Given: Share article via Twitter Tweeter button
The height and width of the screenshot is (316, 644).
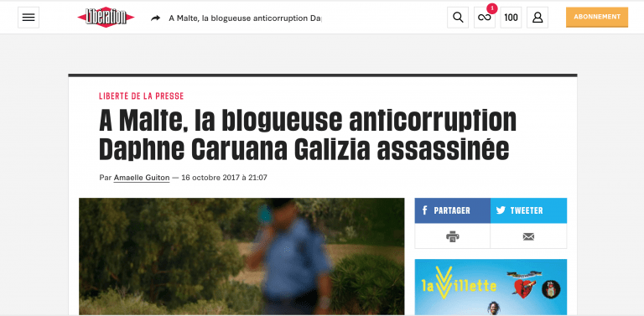Looking at the screenshot, I should coord(528,210).
